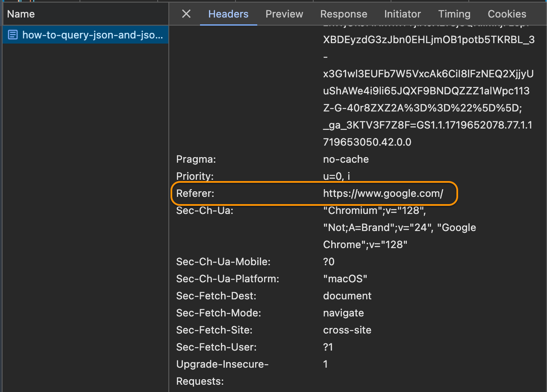This screenshot has width=547, height=392.
Task: Open the Cookies tab
Action: click(507, 14)
